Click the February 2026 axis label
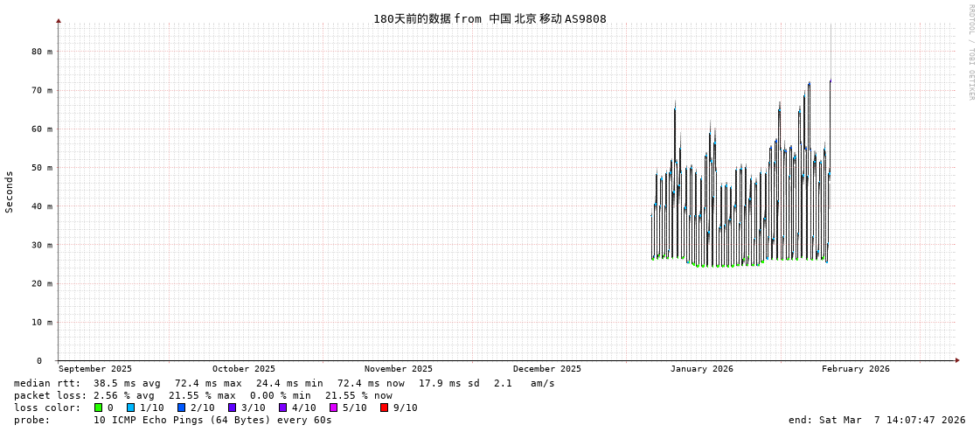The height and width of the screenshot is (432, 980). pos(855,369)
